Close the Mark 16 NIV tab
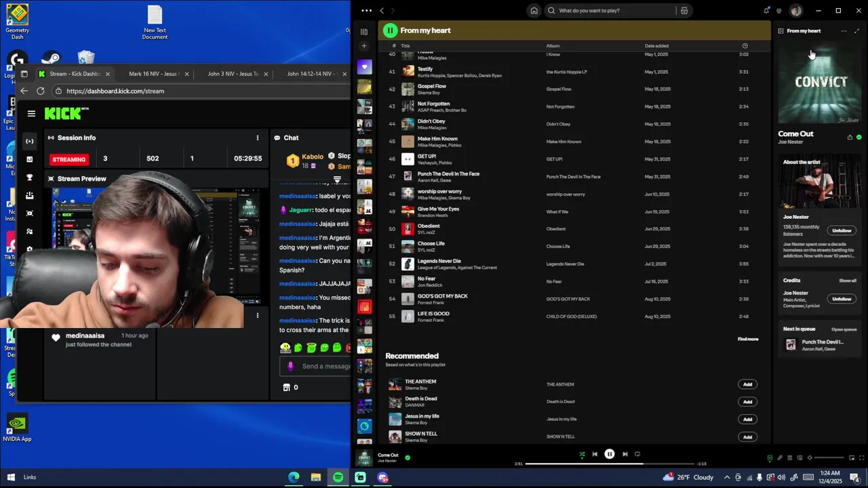 (x=186, y=74)
